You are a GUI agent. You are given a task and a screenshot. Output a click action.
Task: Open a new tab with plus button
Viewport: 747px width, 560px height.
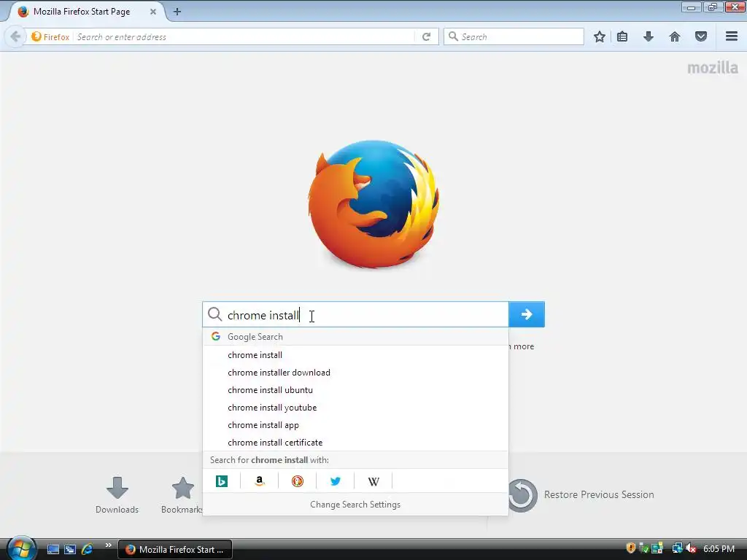pyautogui.click(x=177, y=12)
